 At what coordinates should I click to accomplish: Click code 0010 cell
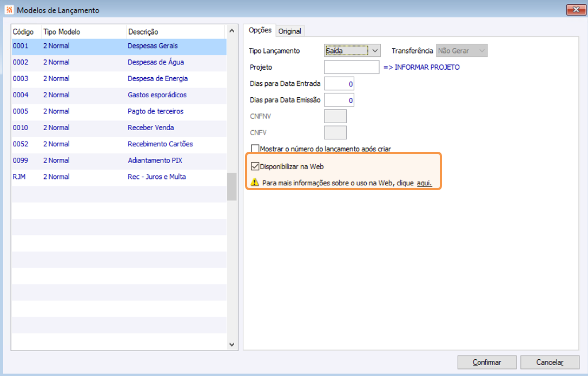click(21, 127)
